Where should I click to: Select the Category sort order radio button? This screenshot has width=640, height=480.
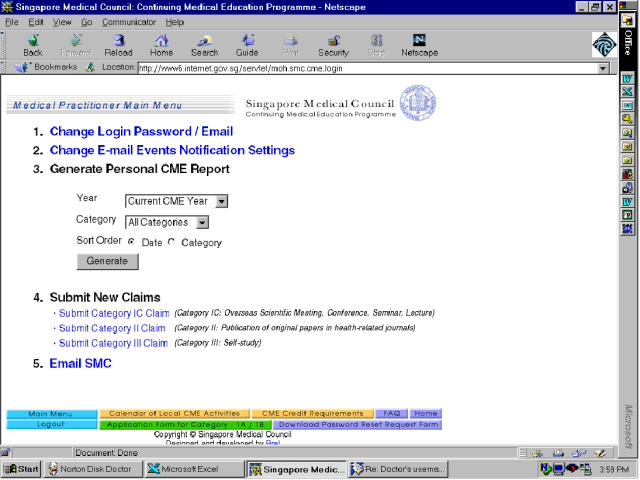click(x=171, y=242)
